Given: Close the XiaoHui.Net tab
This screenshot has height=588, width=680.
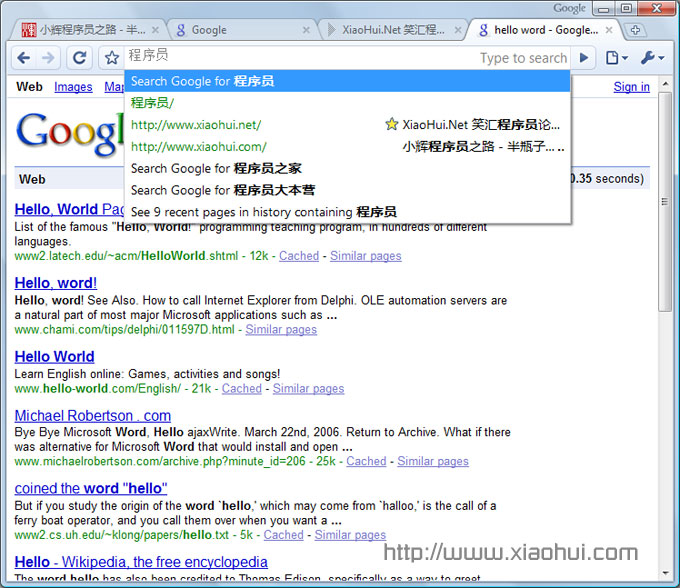Looking at the screenshot, I should [458, 30].
